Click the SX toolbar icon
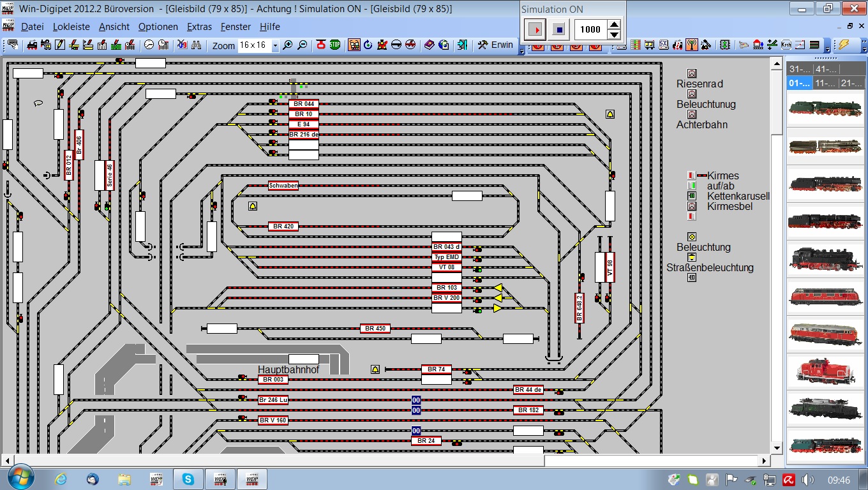The height and width of the screenshot is (490, 868). [x=664, y=45]
